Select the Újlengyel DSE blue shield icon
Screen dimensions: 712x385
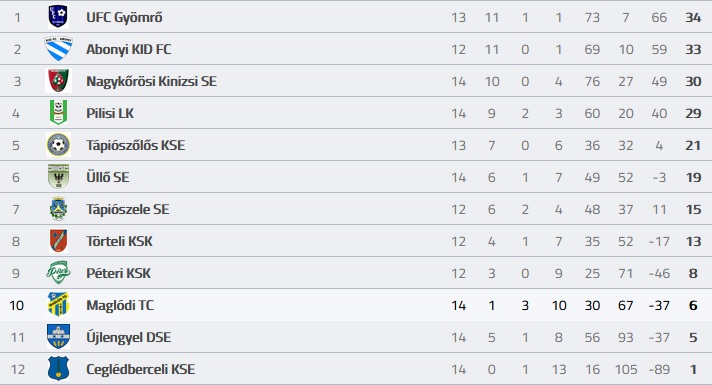(59, 337)
